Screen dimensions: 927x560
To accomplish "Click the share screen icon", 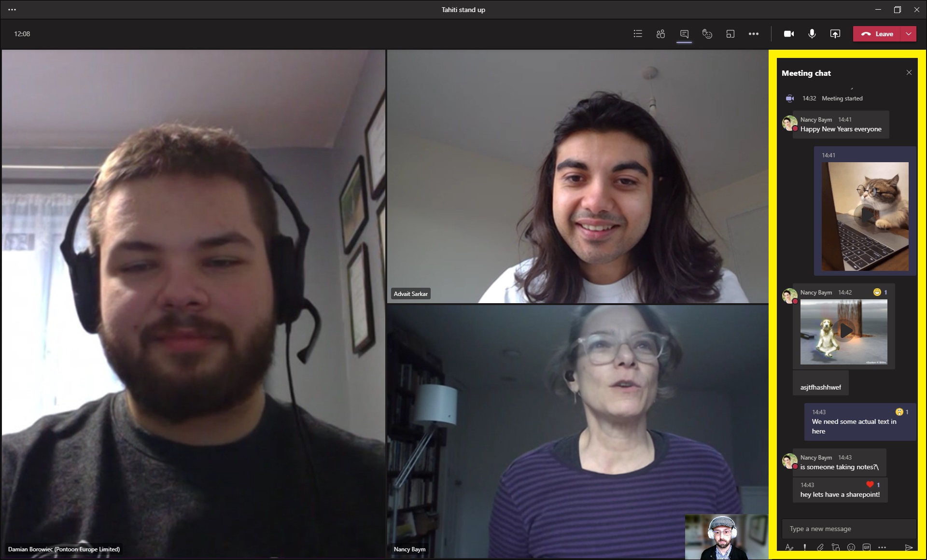I will point(835,34).
